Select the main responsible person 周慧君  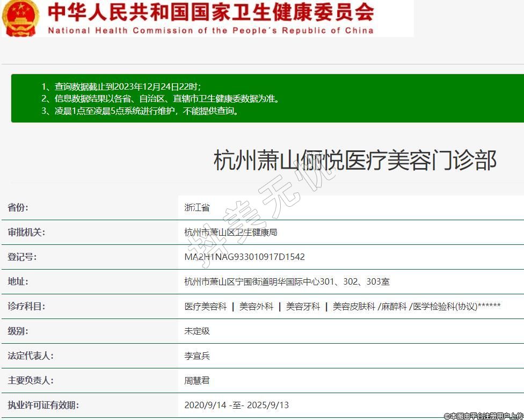coord(197,380)
